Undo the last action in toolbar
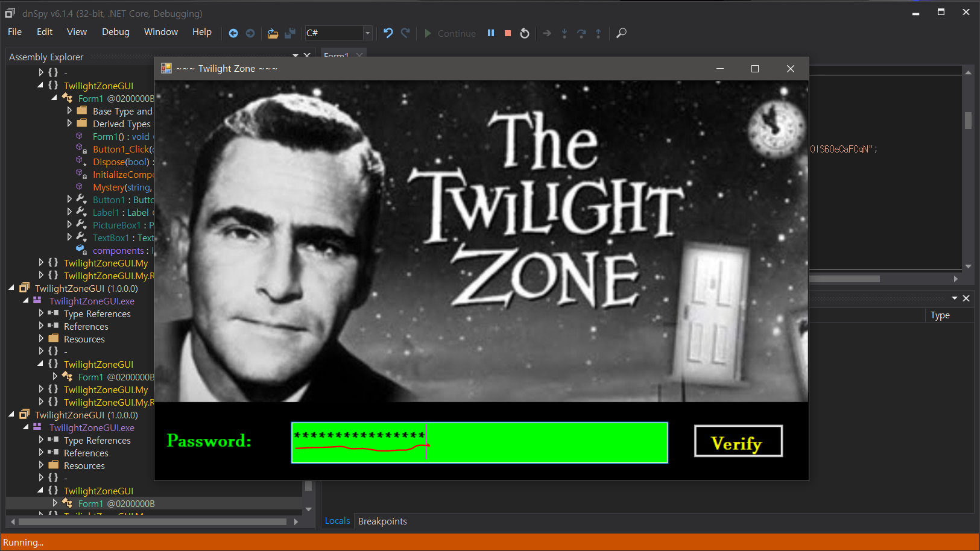 point(388,33)
